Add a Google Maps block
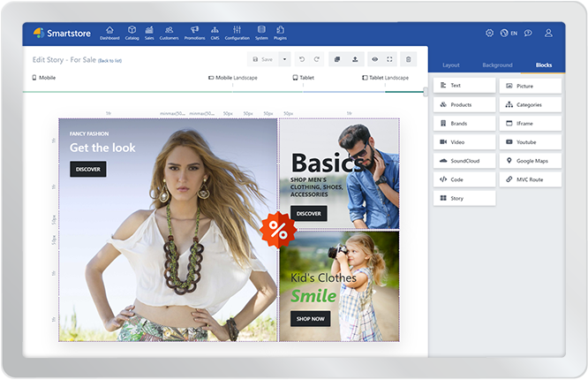588x380 pixels. coord(531,161)
